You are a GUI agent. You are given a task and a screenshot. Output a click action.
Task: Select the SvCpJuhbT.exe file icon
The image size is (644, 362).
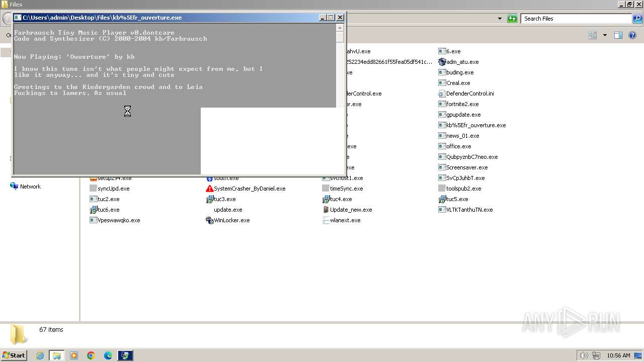[442, 178]
